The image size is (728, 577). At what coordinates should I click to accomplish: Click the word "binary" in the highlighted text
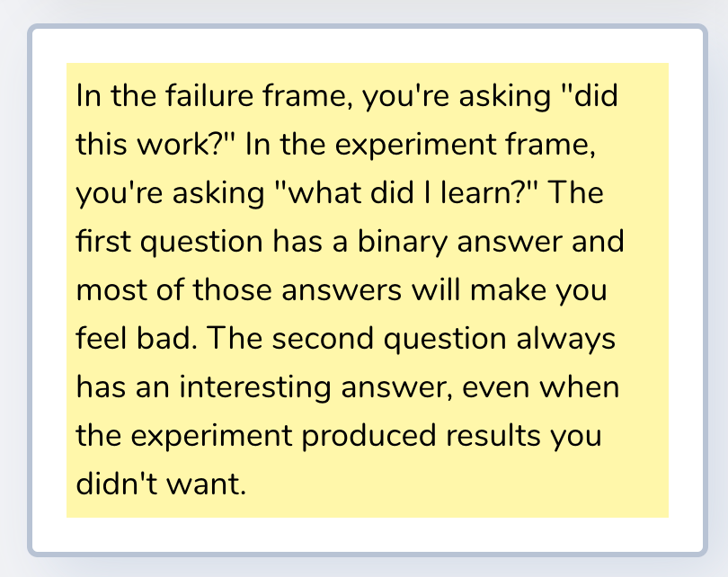pyautogui.click(x=402, y=244)
